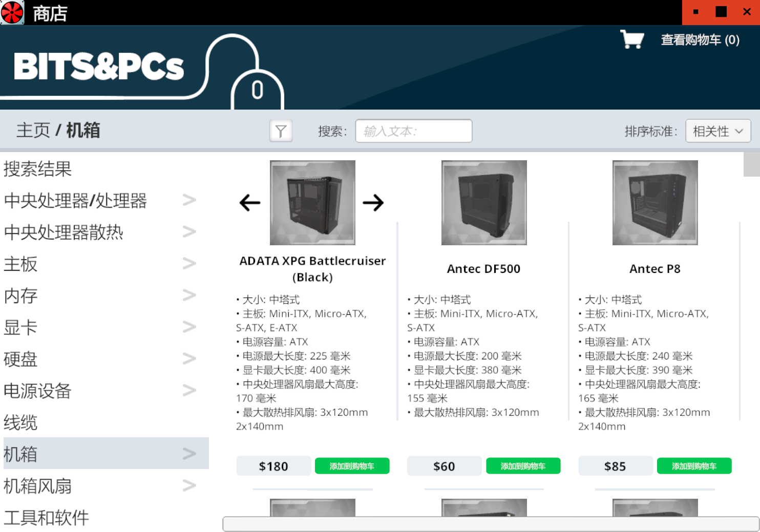Click the Antec P8 product title
The width and height of the screenshot is (760, 532).
[x=655, y=269]
